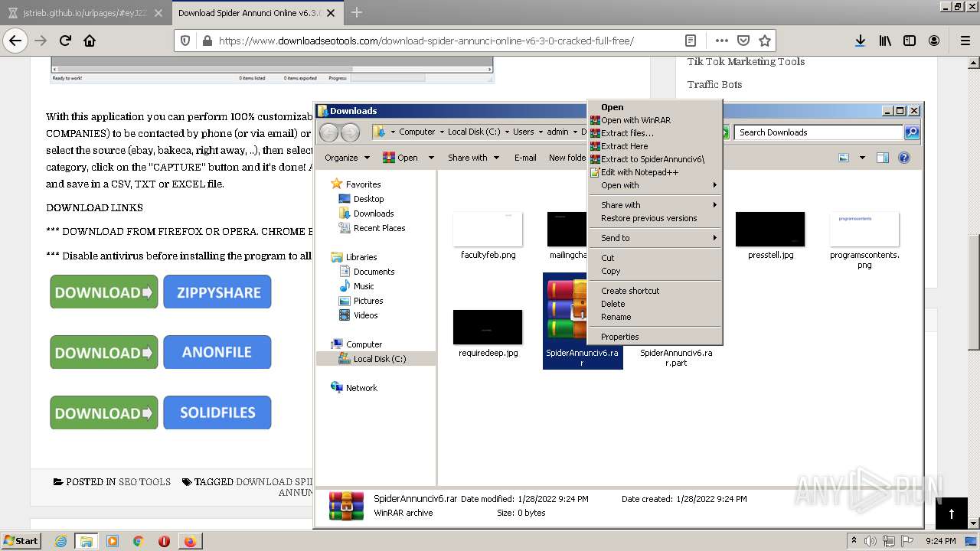
Task: Switch to the jstrieb.github.io tab
Action: [85, 12]
